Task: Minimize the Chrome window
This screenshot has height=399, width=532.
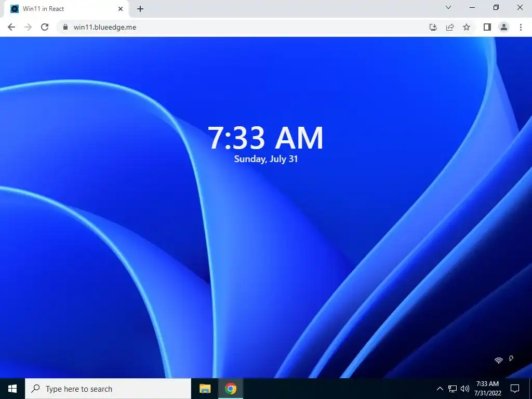Action: pyautogui.click(x=472, y=7)
